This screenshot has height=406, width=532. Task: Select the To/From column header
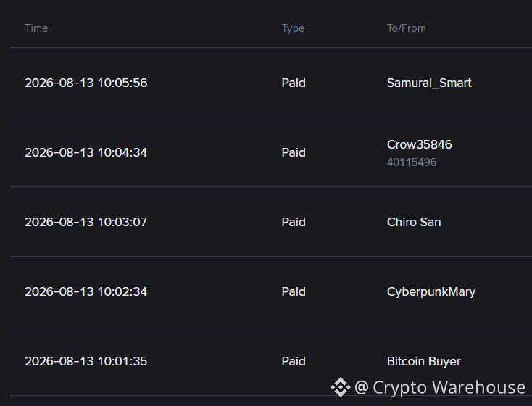[x=407, y=28]
